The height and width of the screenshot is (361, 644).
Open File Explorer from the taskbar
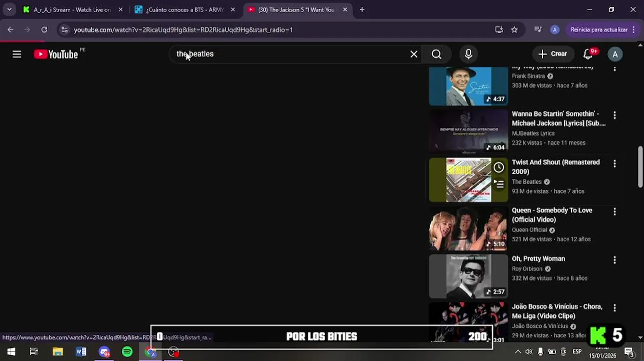58,352
